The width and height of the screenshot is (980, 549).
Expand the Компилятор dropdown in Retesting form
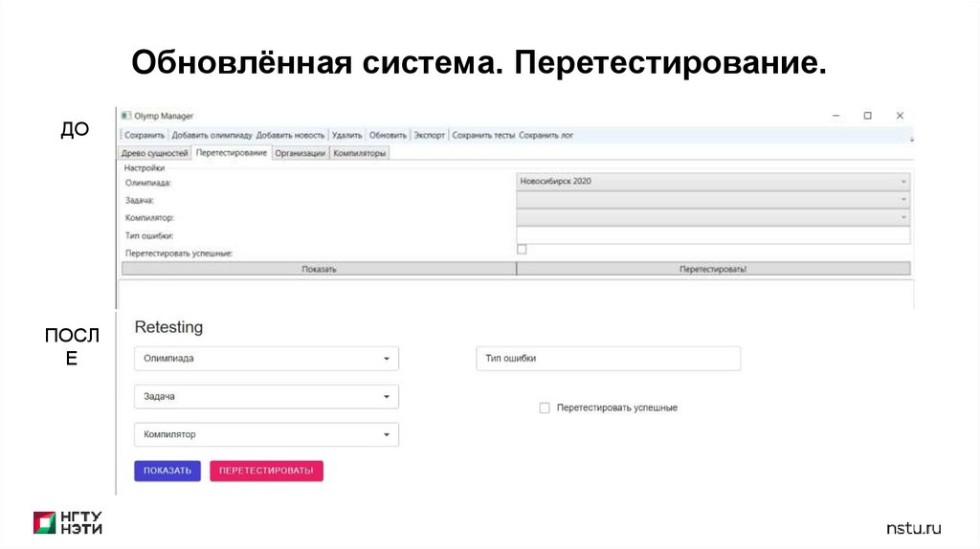(266, 435)
